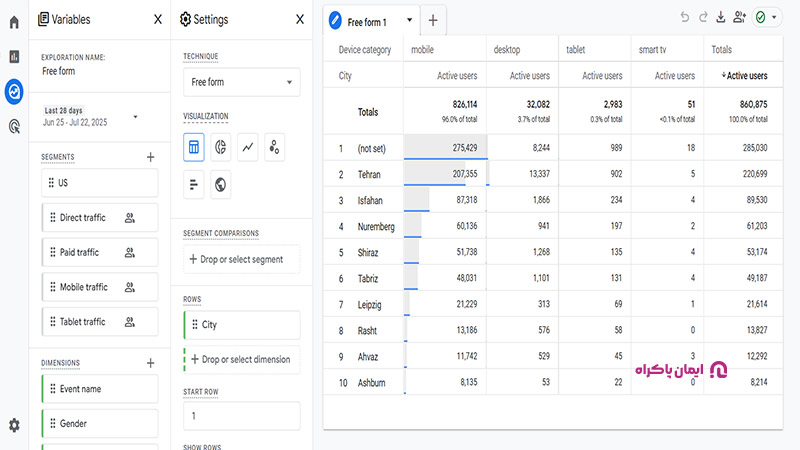Click the (not set) row label
Screen dimensions: 800x450
coord(371,148)
